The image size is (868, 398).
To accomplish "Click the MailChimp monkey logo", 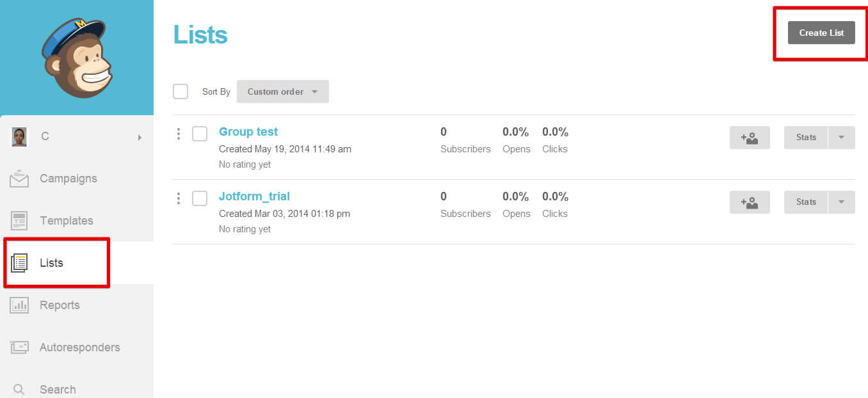I will point(77,58).
